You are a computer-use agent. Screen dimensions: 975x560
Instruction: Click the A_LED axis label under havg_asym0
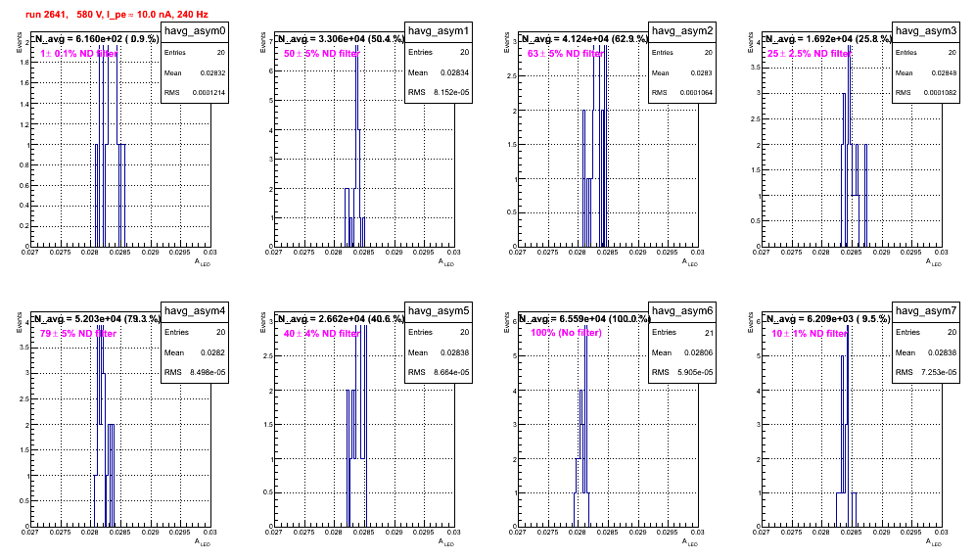click(203, 262)
